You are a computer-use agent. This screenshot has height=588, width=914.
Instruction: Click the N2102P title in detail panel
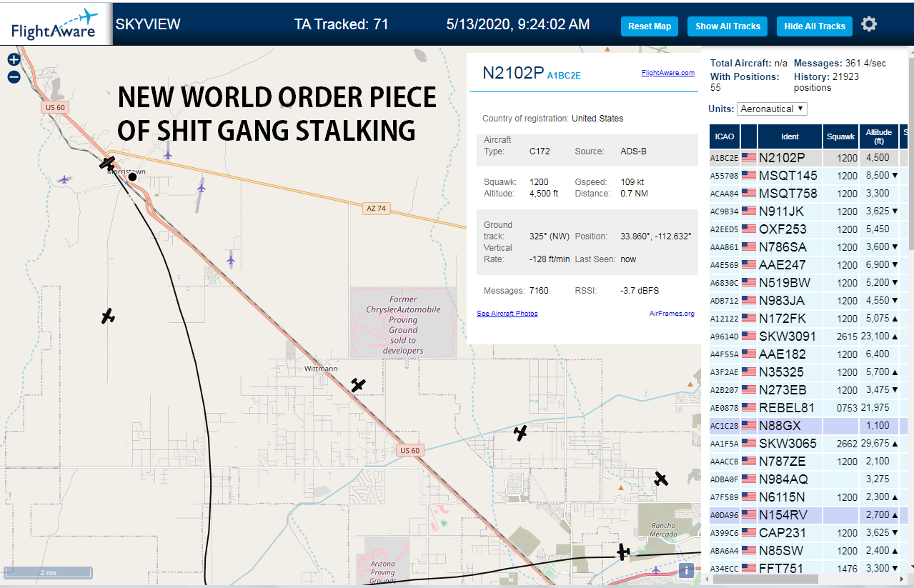click(513, 73)
